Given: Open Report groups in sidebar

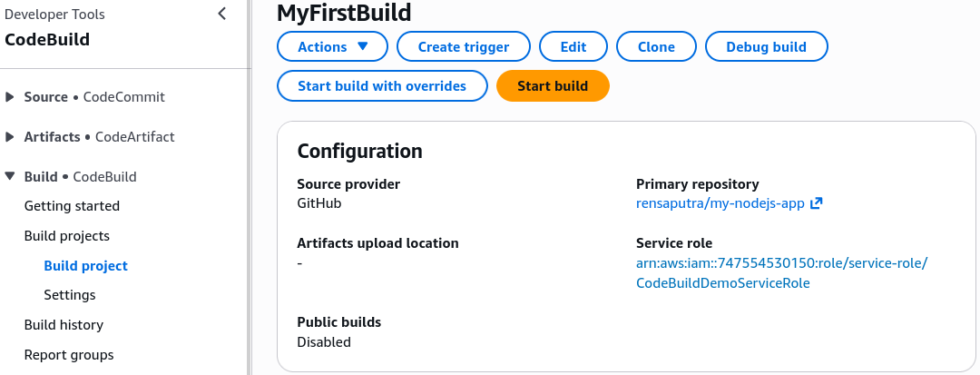Looking at the screenshot, I should coord(69,354).
